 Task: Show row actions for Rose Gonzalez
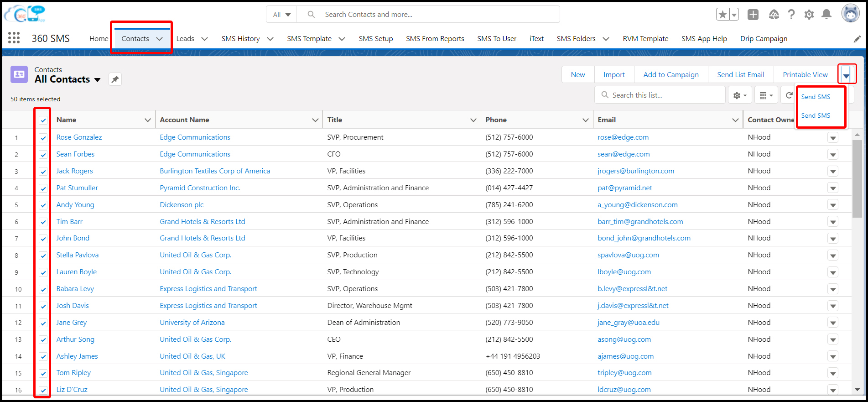833,138
